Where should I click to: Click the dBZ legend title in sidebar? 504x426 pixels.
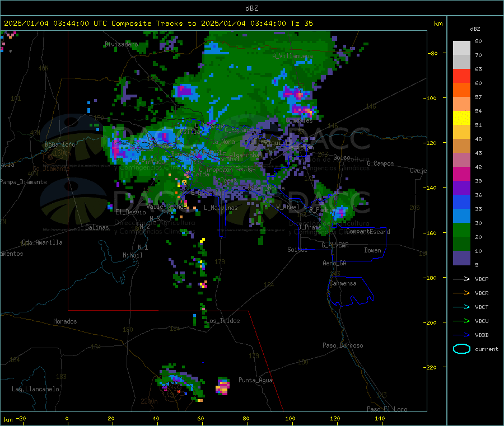pyautogui.click(x=475, y=29)
